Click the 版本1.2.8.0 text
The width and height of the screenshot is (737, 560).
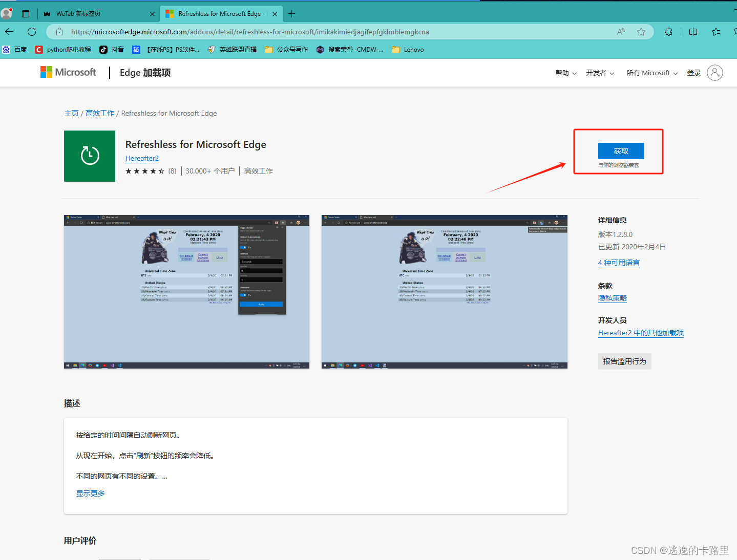[615, 234]
